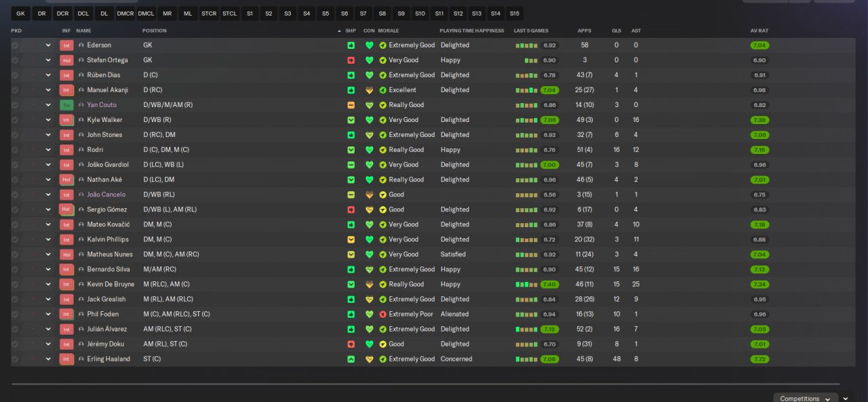The width and height of the screenshot is (868, 402).
Task: Click Erling Haaland's sharpness icon
Action: [x=351, y=359]
